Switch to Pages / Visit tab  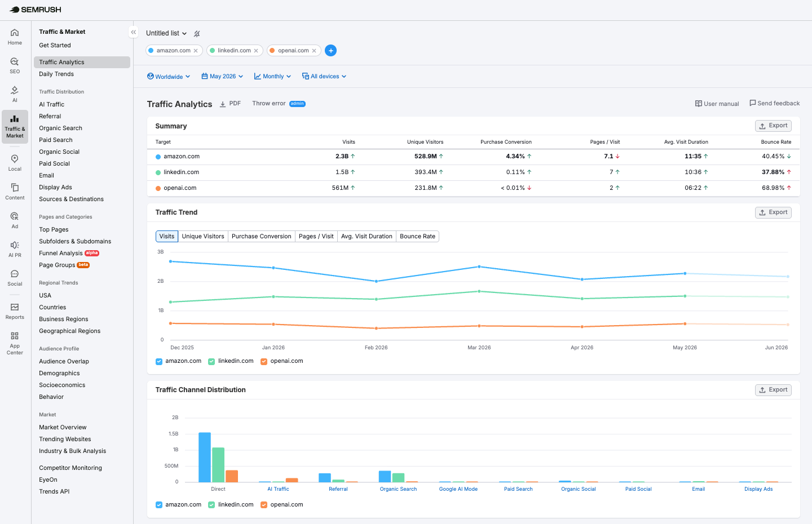pyautogui.click(x=316, y=237)
